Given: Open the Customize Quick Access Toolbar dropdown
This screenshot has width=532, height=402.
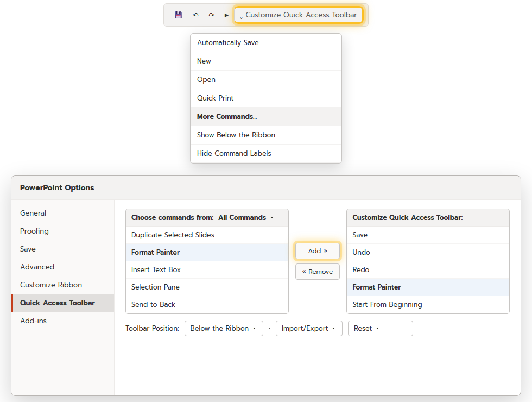Looking at the screenshot, I should pos(298,15).
